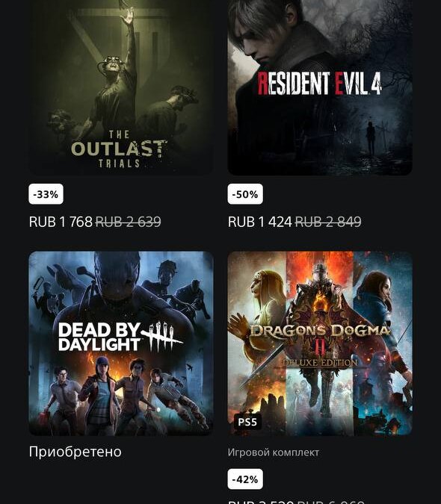Click the Deluxe Edition text on cover
This screenshot has height=504, width=441.
click(x=320, y=363)
